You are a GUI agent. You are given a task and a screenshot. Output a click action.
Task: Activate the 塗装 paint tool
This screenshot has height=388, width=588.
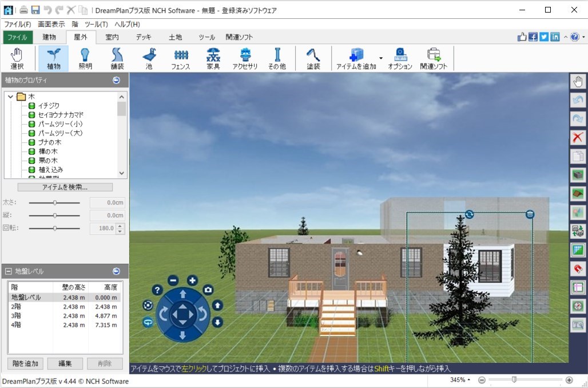(x=313, y=58)
